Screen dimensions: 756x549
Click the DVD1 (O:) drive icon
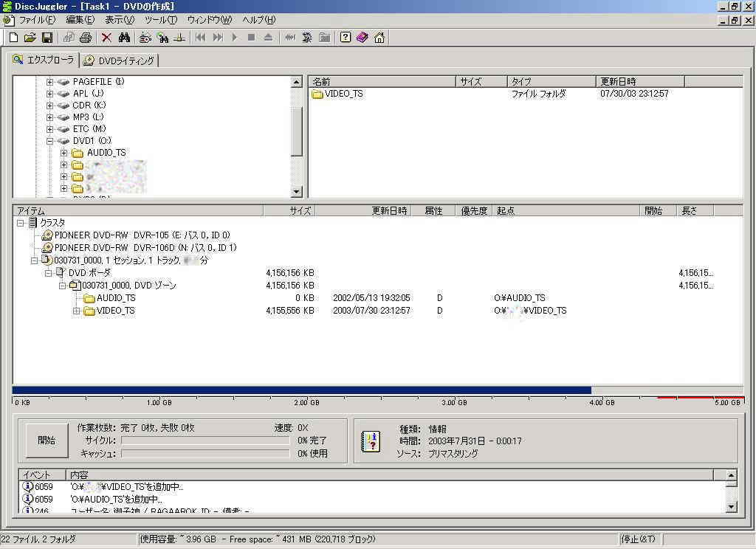pos(63,141)
